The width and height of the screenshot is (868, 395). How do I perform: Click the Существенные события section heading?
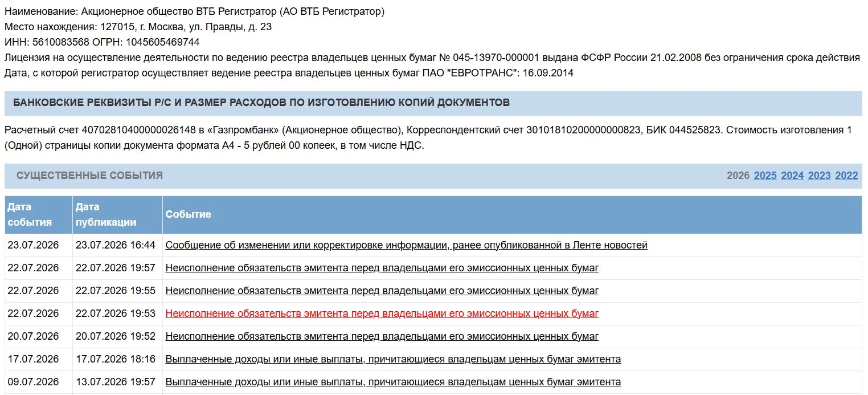click(89, 176)
